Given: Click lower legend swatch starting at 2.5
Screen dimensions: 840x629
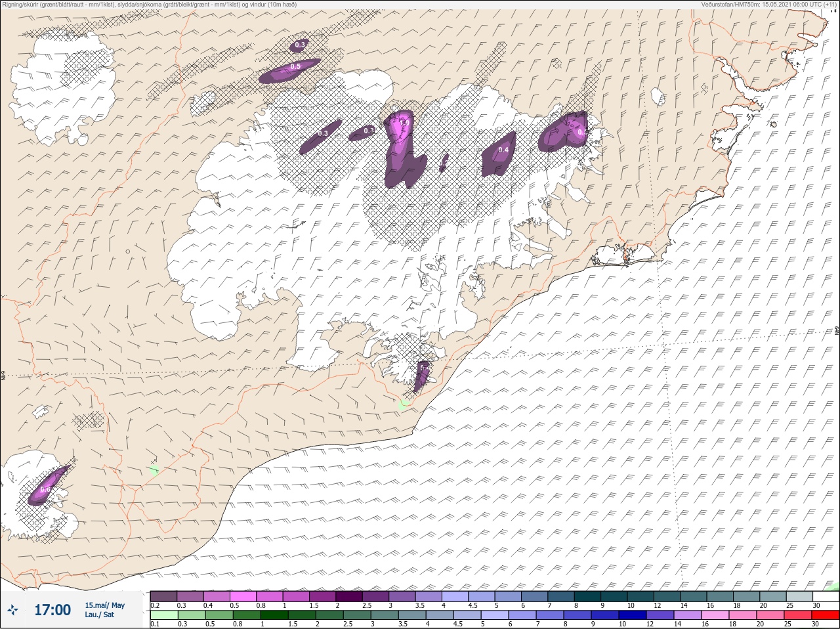Looking at the screenshot, I should [357, 615].
